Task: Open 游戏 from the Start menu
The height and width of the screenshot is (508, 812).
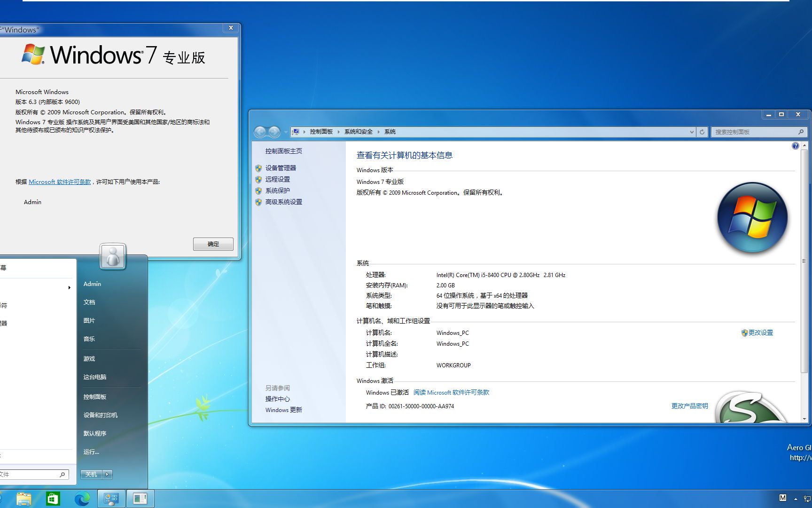Action: pyautogui.click(x=89, y=358)
